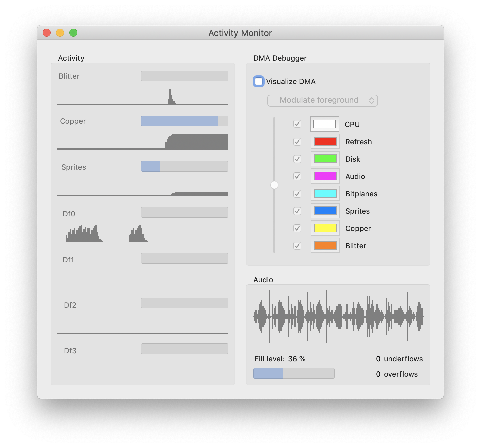This screenshot has width=481, height=448.
Task: Click the Df1 activity level bar
Action: tap(185, 258)
